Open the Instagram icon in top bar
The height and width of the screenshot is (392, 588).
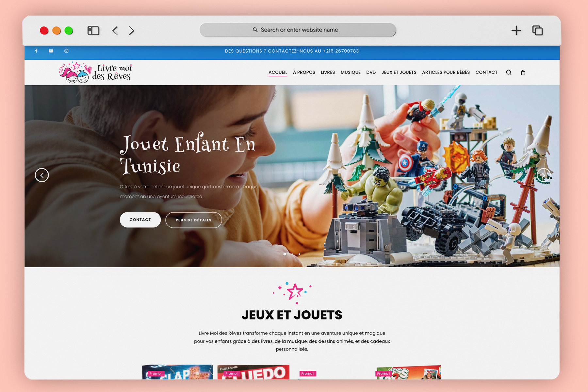pyautogui.click(x=66, y=51)
